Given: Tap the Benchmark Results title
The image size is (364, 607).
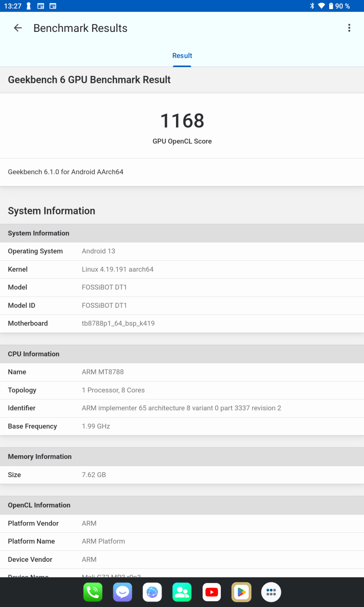Looking at the screenshot, I should click(80, 28).
